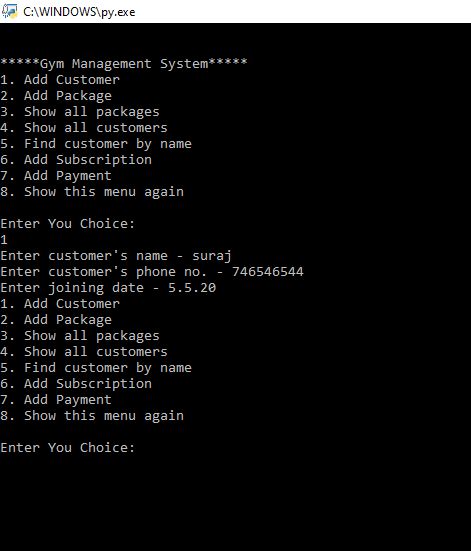
Task: Click second '5. Find customer by name' line
Action: tap(96, 368)
